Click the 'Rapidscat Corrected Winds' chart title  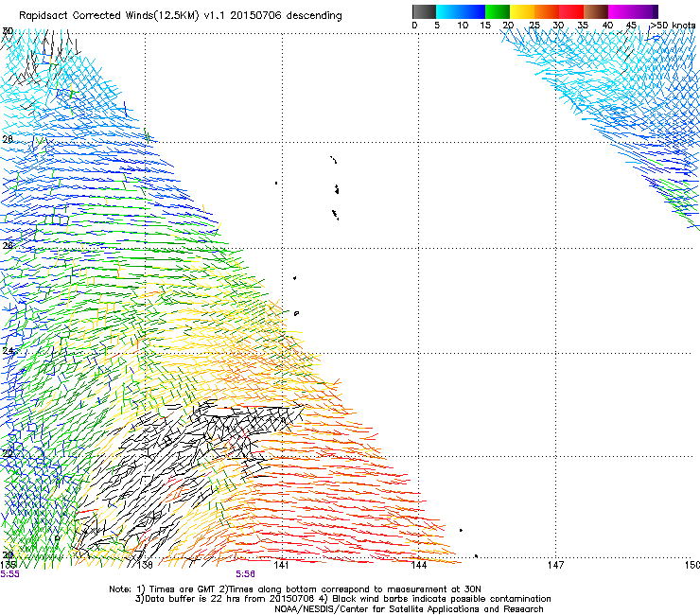click(181, 16)
